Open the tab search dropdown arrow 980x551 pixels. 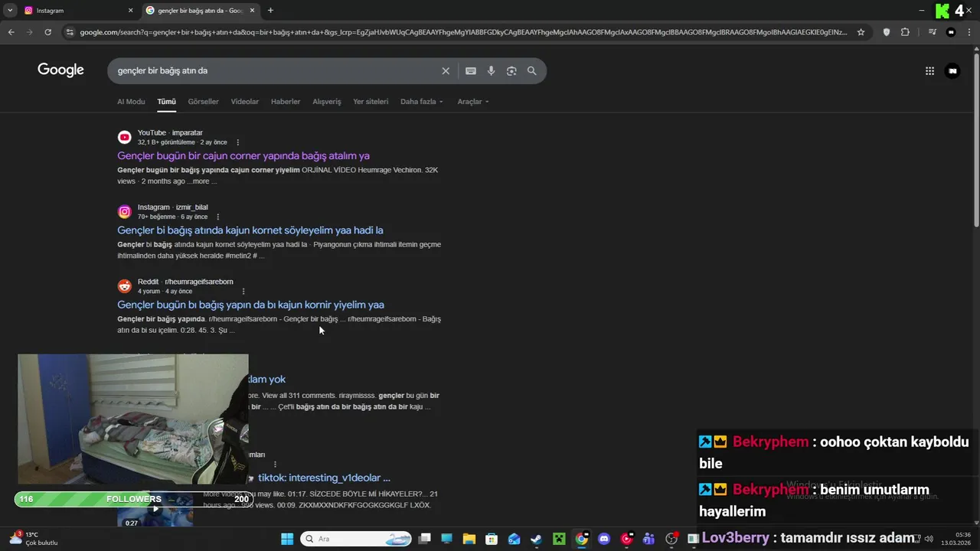[10, 11]
